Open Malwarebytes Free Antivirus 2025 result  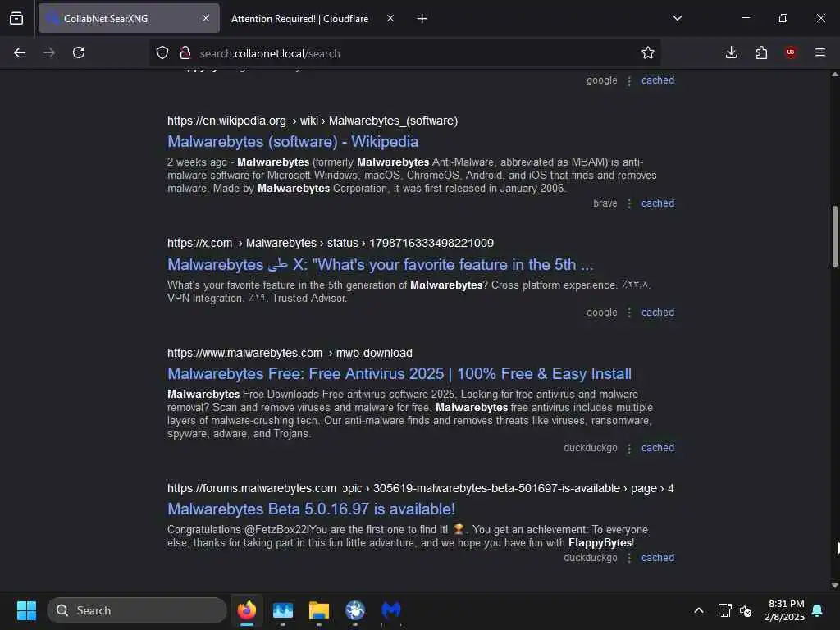coord(399,374)
